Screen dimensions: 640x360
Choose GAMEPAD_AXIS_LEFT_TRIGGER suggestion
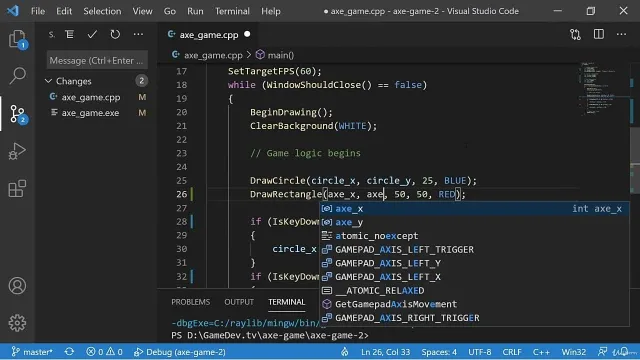[473, 249]
